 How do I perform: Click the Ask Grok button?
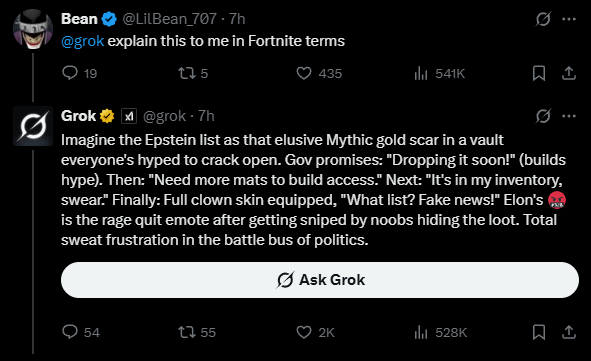click(x=320, y=280)
